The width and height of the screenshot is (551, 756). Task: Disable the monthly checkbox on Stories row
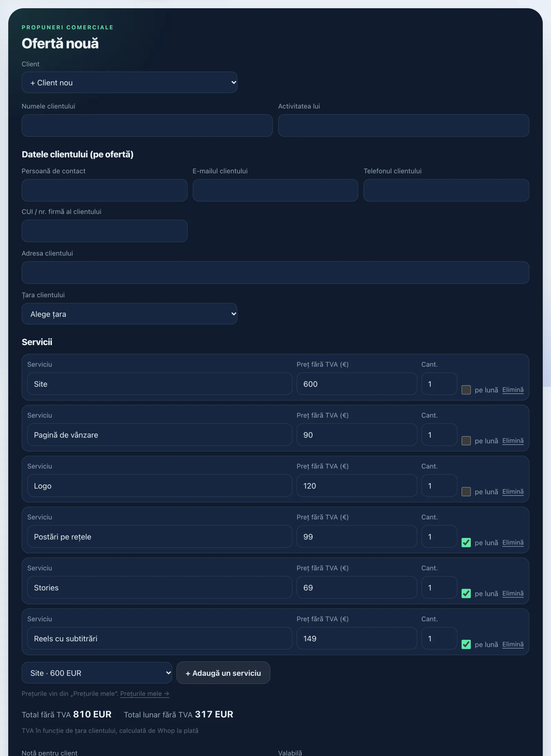pyautogui.click(x=466, y=594)
